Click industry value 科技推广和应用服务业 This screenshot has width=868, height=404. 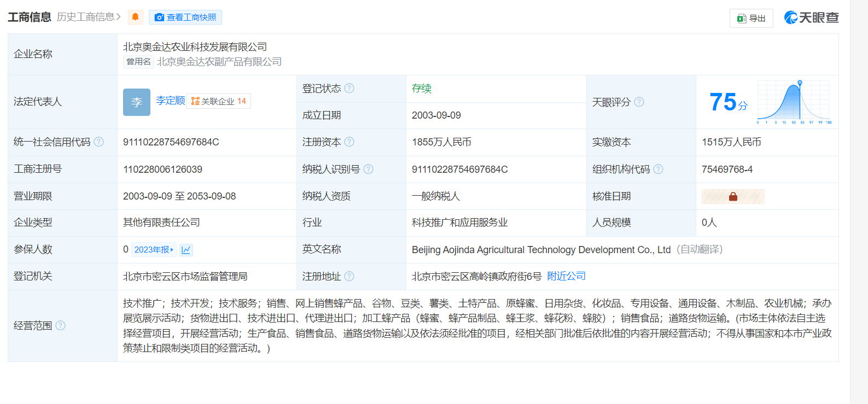[459, 223]
